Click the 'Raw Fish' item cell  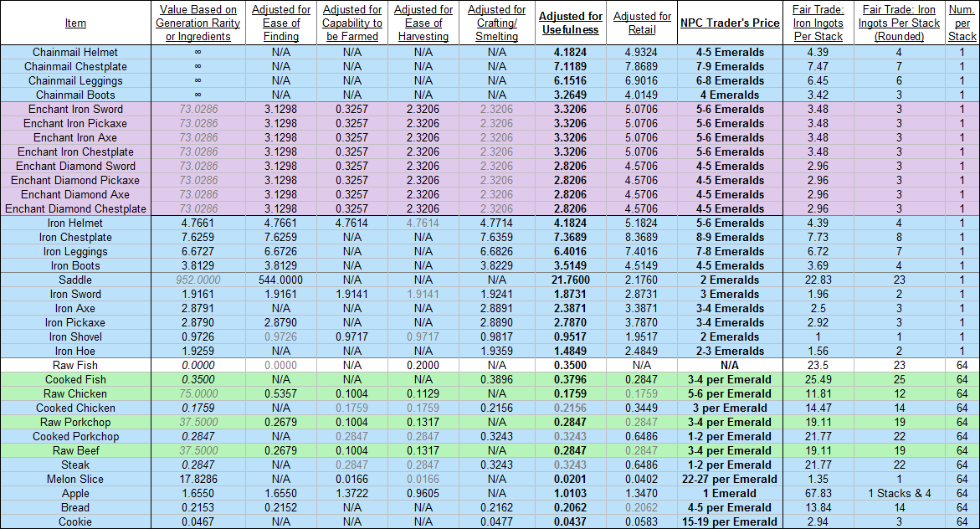(x=75, y=365)
